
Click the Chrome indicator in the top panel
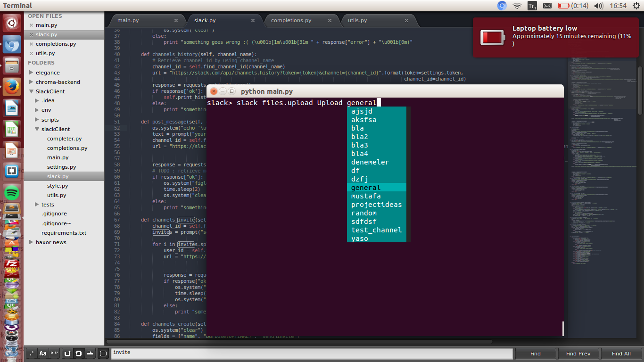502,6
